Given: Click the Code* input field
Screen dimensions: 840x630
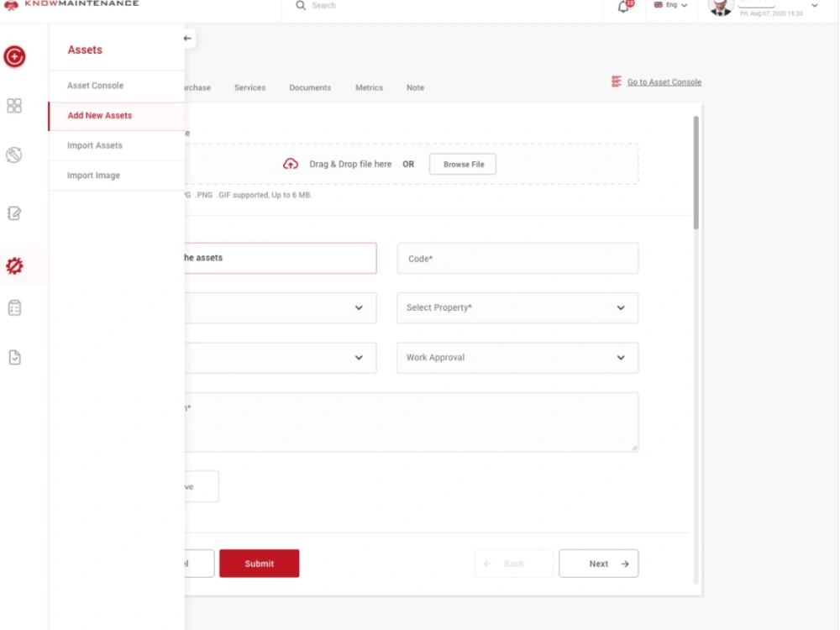Looking at the screenshot, I should [517, 258].
